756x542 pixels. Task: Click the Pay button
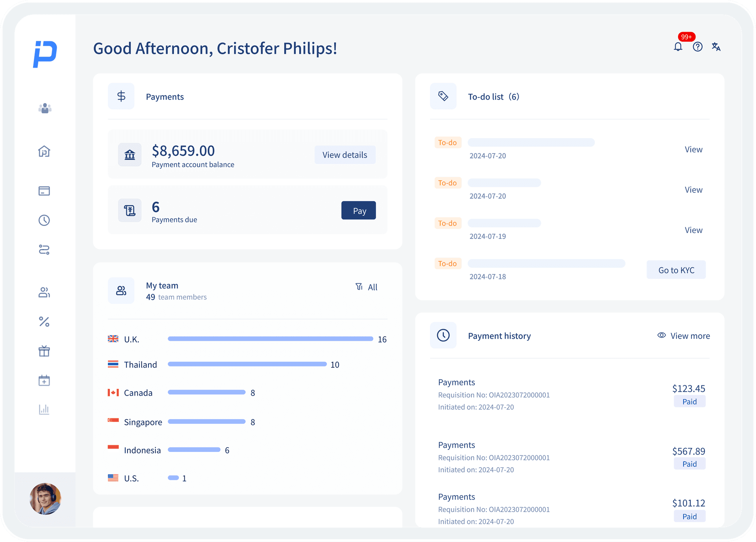click(359, 211)
